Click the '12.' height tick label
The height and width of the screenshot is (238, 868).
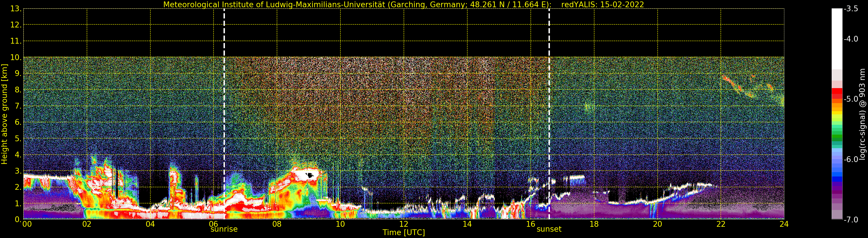[16, 25]
